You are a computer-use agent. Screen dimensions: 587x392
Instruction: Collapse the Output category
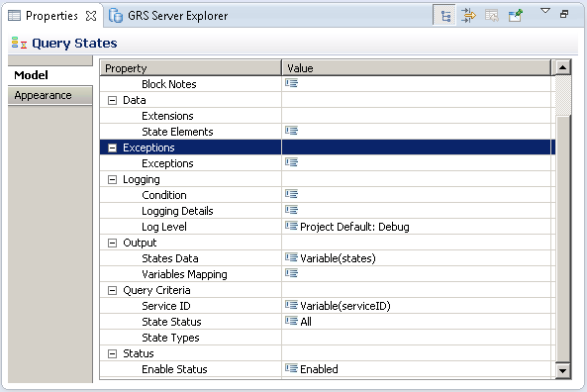click(x=112, y=243)
